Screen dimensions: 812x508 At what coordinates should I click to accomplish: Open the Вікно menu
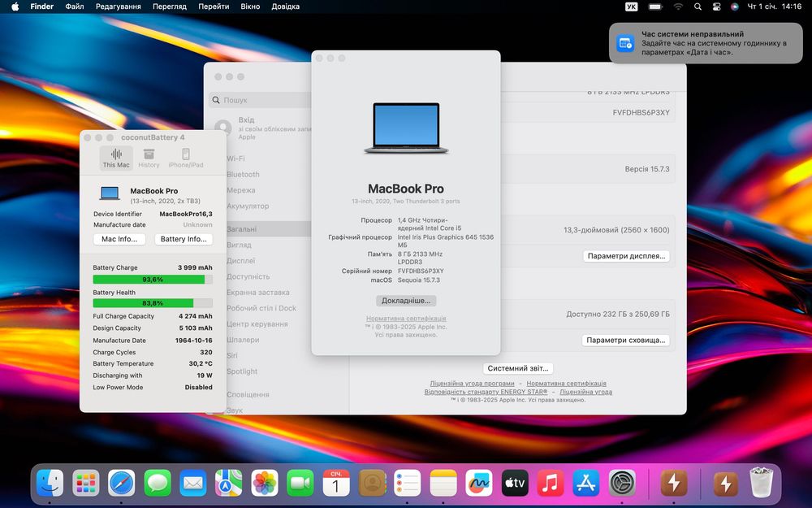pyautogui.click(x=250, y=7)
